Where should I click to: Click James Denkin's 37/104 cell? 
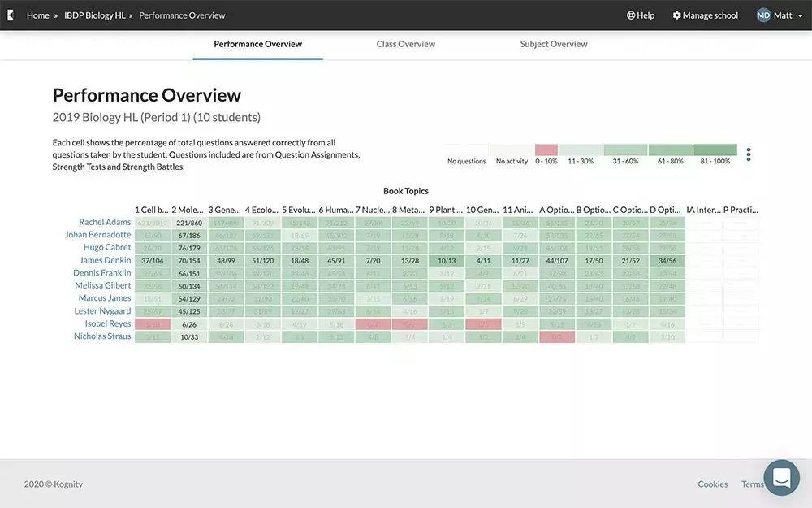(153, 261)
